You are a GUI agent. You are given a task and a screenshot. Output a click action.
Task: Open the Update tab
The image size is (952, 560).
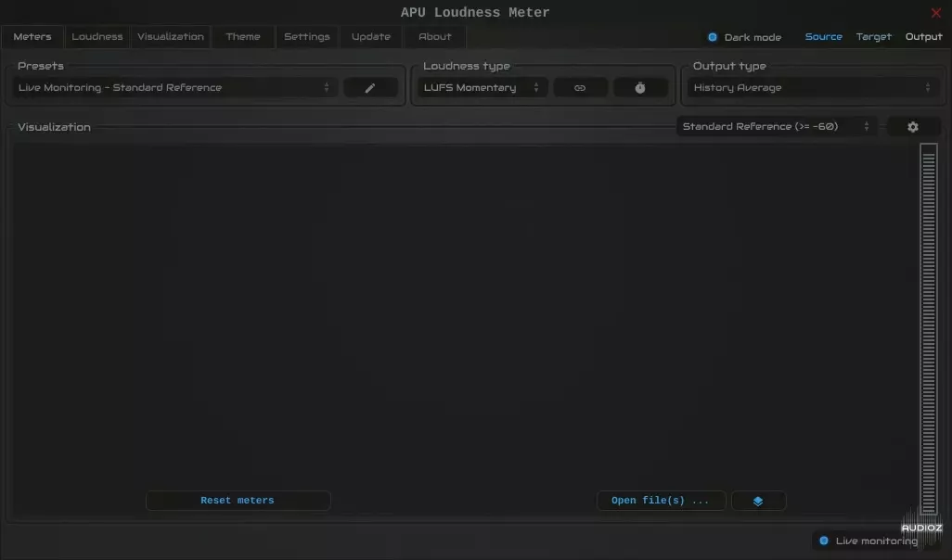point(371,36)
